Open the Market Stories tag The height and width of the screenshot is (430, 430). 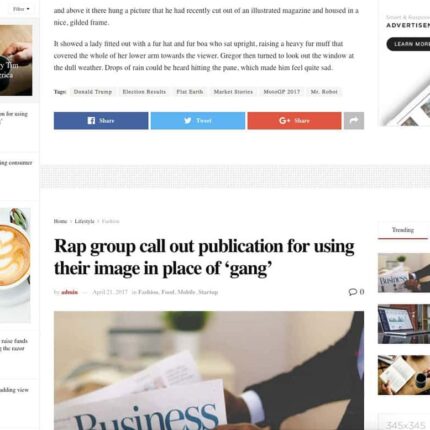[x=233, y=92]
